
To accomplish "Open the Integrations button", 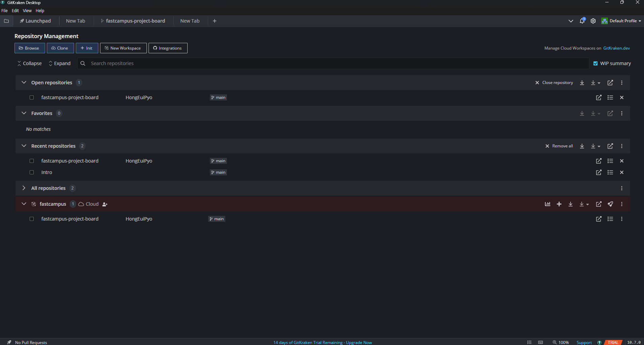I will coord(168,48).
